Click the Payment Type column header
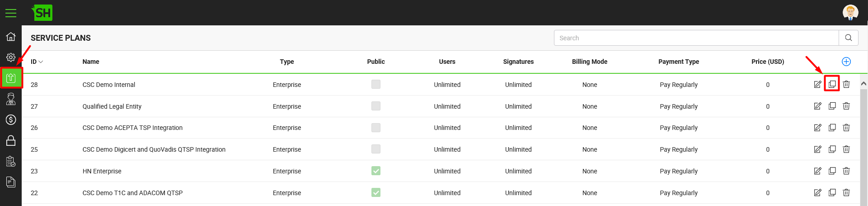The image size is (868, 206). (x=679, y=62)
